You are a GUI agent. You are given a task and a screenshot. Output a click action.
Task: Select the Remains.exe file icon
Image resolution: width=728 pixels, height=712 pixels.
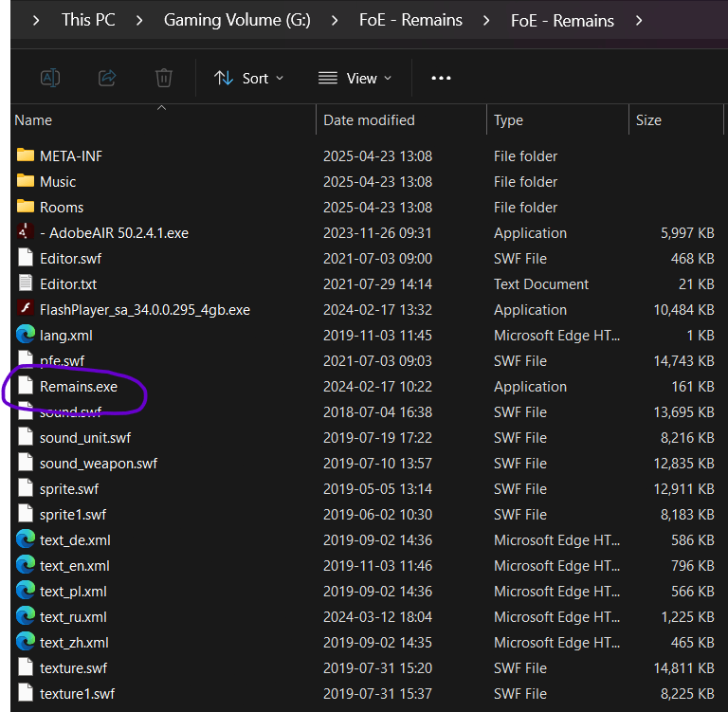point(26,386)
